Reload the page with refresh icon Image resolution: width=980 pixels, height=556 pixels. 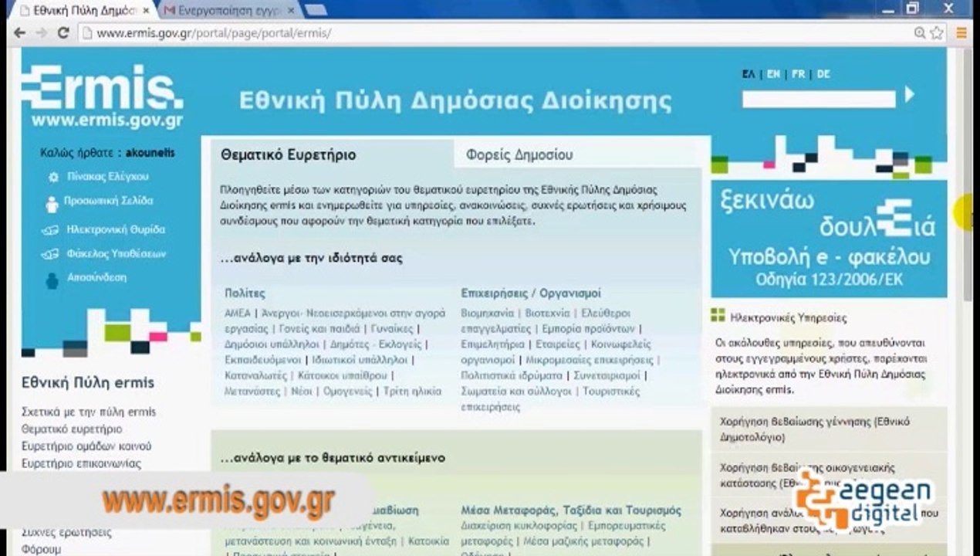click(x=63, y=33)
